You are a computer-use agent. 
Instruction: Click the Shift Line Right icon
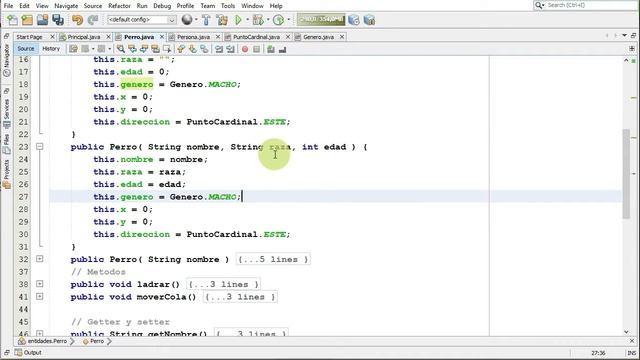pyautogui.click(x=231, y=49)
